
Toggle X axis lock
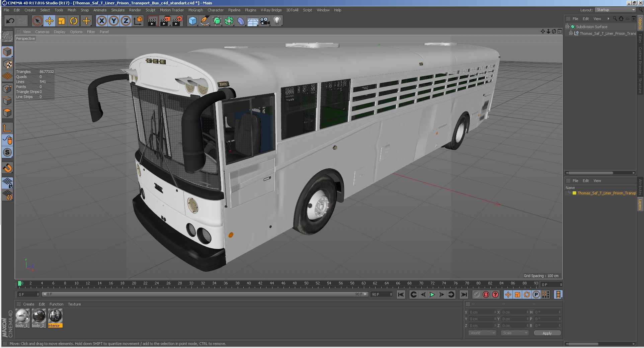coord(102,21)
